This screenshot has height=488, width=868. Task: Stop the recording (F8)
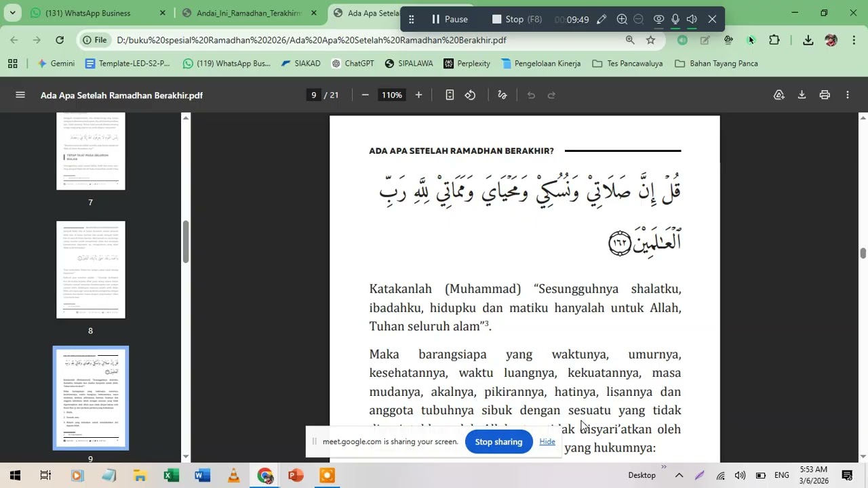coord(517,20)
